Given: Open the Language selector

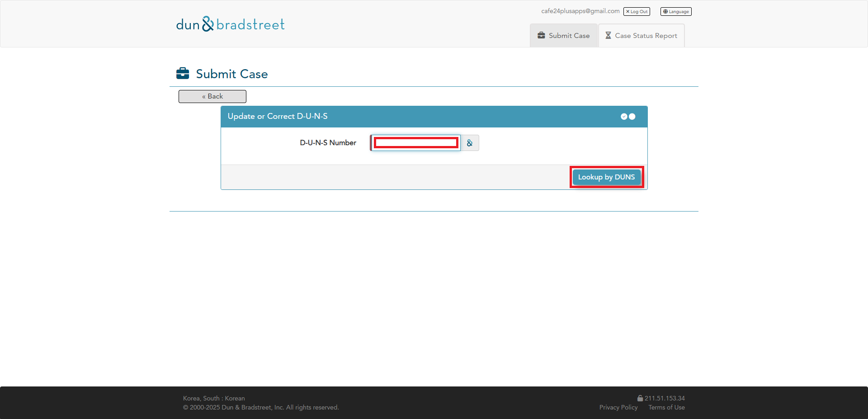Looking at the screenshot, I should tap(676, 12).
